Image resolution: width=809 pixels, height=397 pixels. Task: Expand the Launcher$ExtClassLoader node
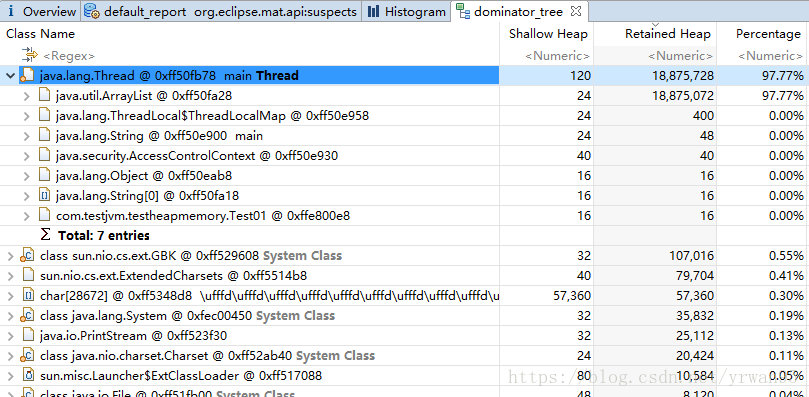pos(10,376)
